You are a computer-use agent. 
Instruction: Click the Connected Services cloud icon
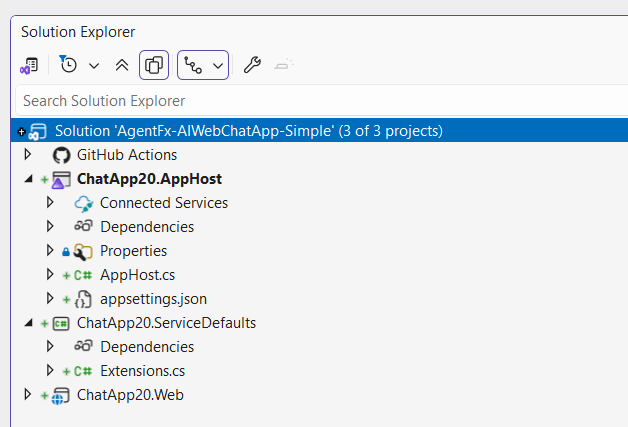[83, 203]
